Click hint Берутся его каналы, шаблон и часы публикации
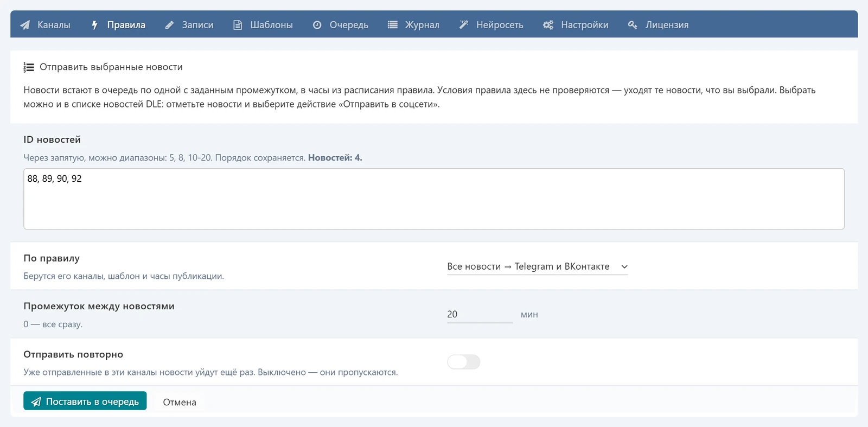Viewport: 868px width, 427px height. [x=124, y=276]
